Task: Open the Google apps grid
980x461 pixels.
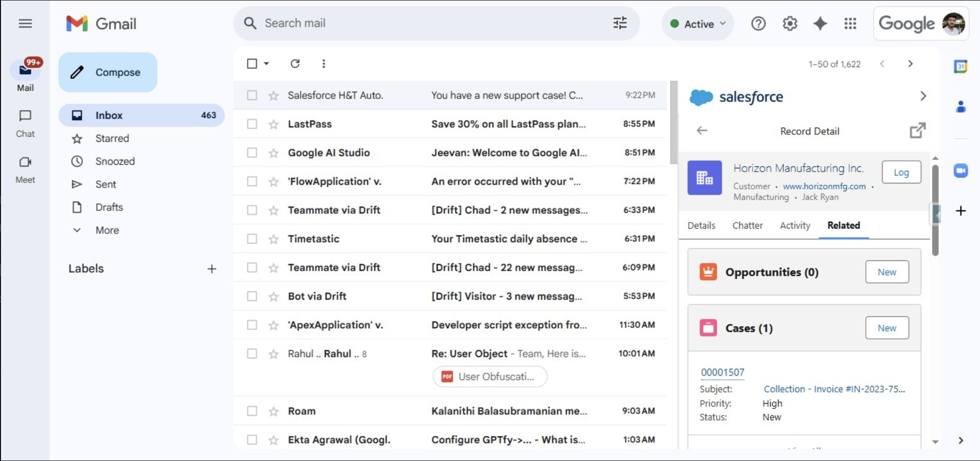Action: pyautogui.click(x=850, y=24)
